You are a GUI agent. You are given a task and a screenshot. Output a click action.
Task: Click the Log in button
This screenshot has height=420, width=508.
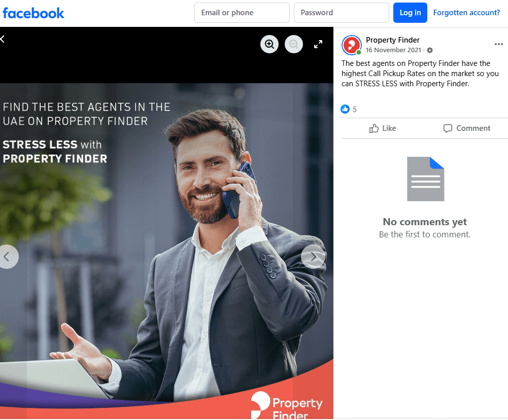[410, 13]
